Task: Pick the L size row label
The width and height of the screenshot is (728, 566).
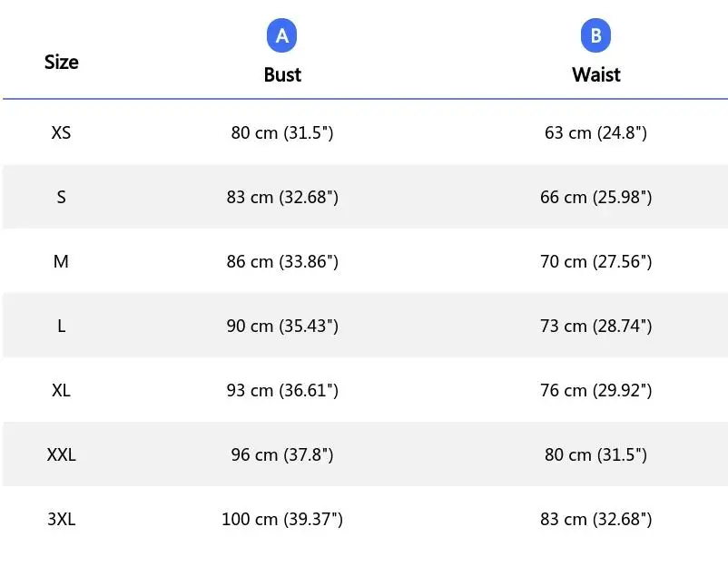Action: (61, 326)
